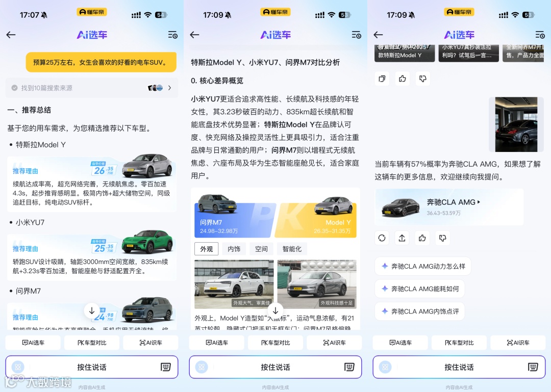Open the uploaded Mercedes car photo
Screen dimensions: 551x392
[x=516, y=125]
